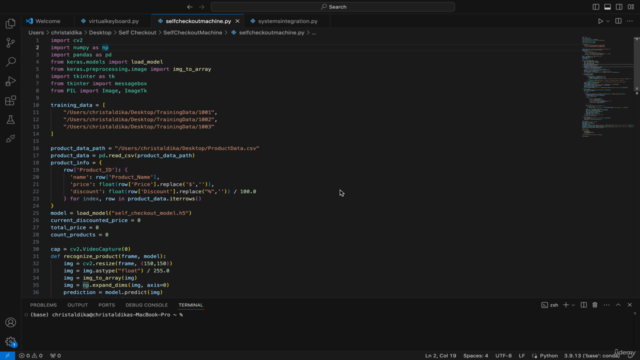Click Ln 2, Col 19 cursor position
The image size is (640, 360).
(x=440, y=356)
